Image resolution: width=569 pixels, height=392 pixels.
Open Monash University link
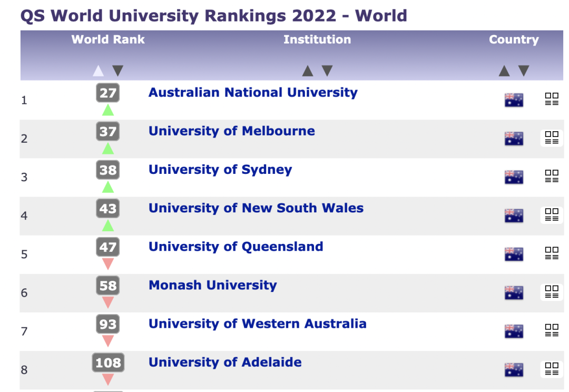pyautogui.click(x=213, y=285)
